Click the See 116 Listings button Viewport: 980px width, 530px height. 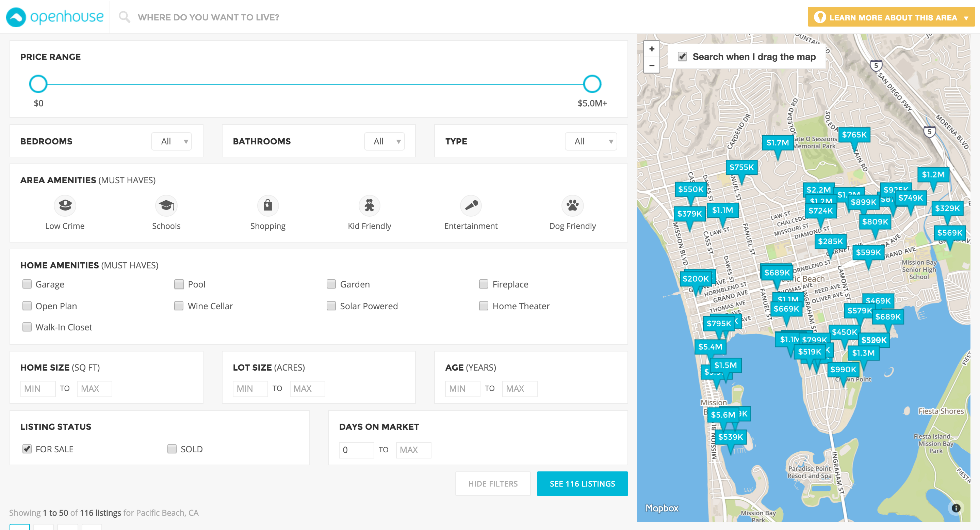click(x=582, y=484)
